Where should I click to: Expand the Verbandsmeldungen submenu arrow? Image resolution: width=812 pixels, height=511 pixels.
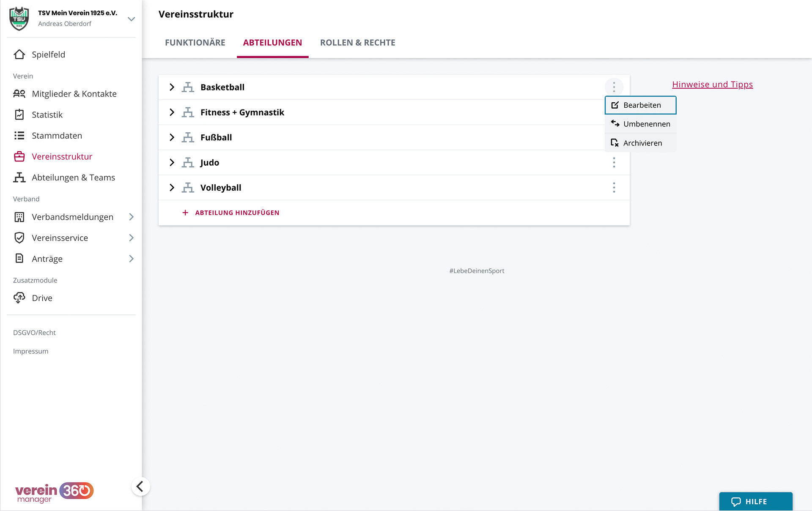pyautogui.click(x=132, y=217)
